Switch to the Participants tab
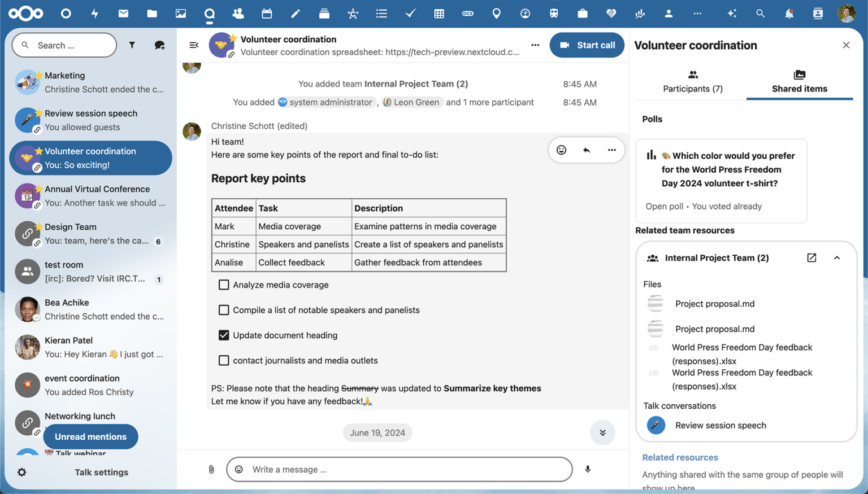This screenshot has height=494, width=868. coord(693,82)
